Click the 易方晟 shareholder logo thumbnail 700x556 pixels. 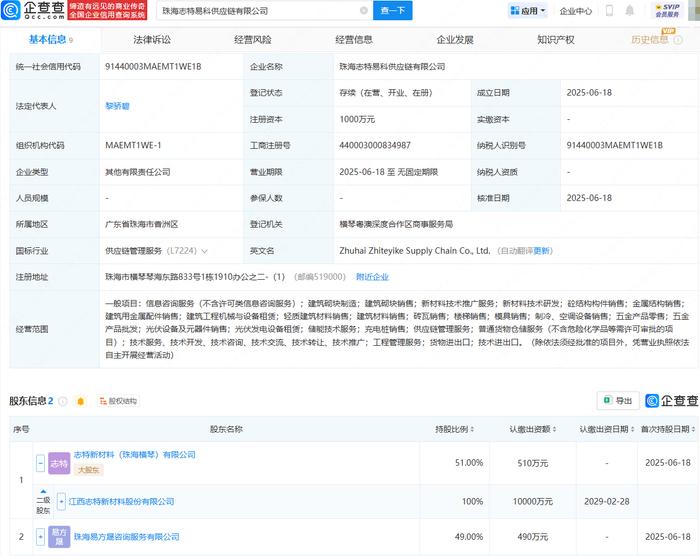pos(59,536)
